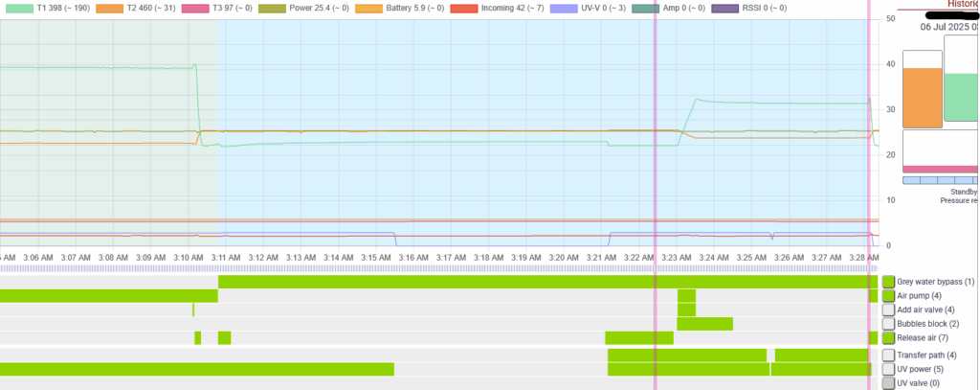Click the Release air bar between 3:21 and 3:23
980x390 pixels.
(639, 338)
